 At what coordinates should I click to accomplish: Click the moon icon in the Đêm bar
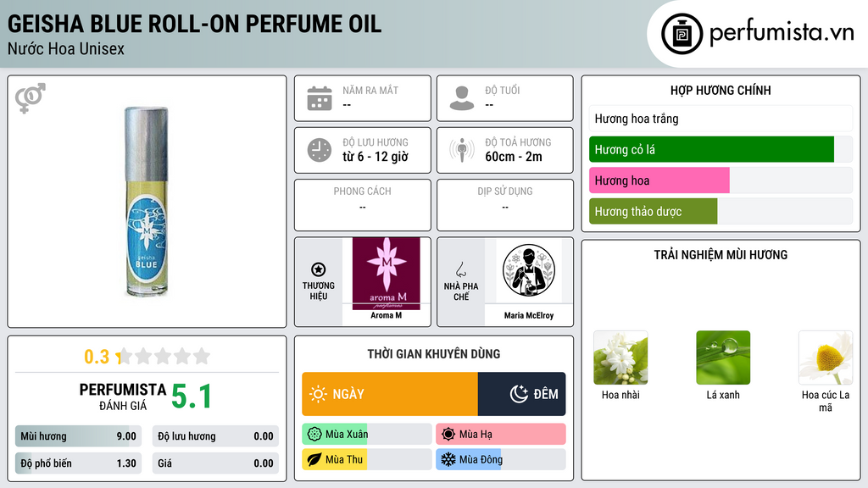[519, 394]
